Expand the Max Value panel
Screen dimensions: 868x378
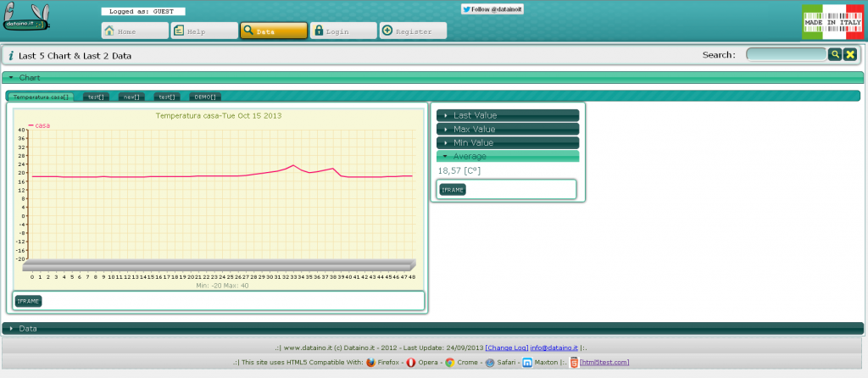pos(507,129)
